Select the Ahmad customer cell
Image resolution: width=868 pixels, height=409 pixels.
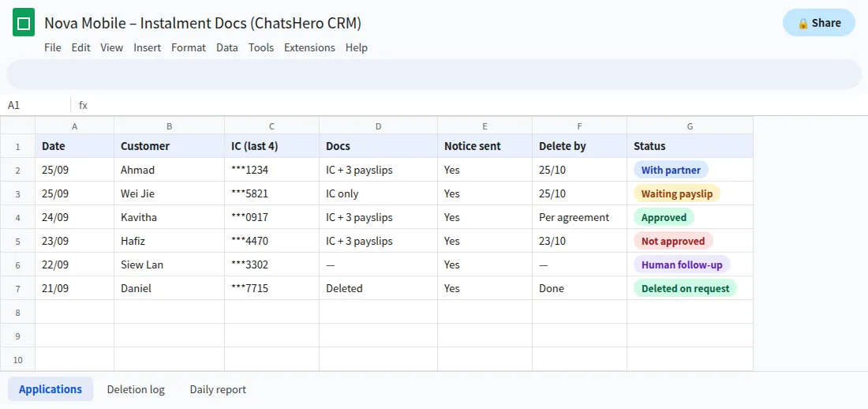click(170, 170)
